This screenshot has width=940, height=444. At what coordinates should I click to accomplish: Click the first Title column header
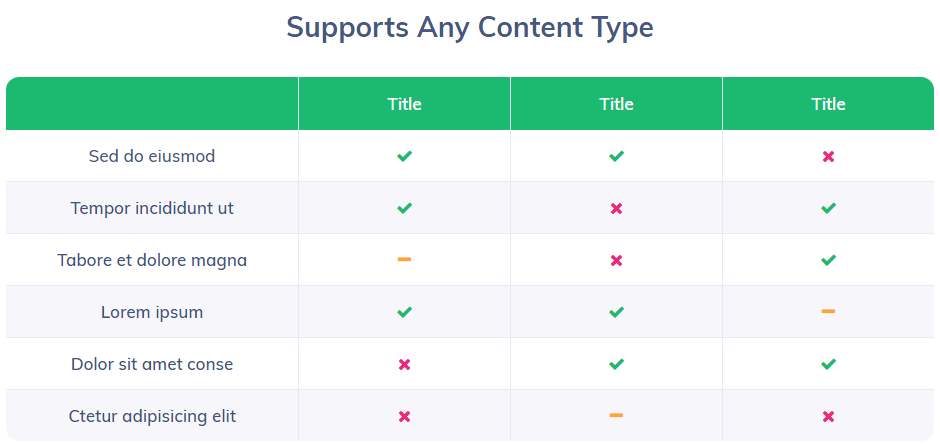404,104
